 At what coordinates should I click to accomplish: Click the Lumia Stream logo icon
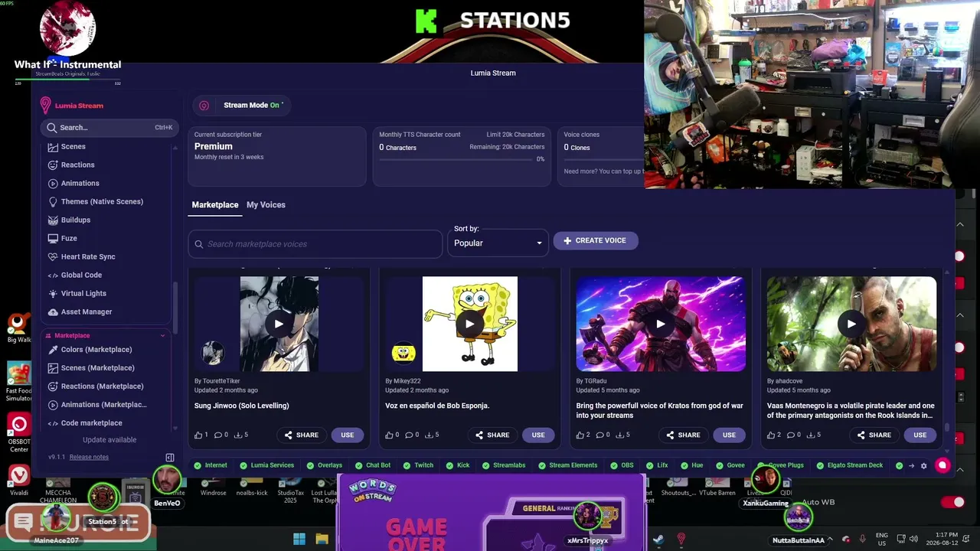[46, 106]
